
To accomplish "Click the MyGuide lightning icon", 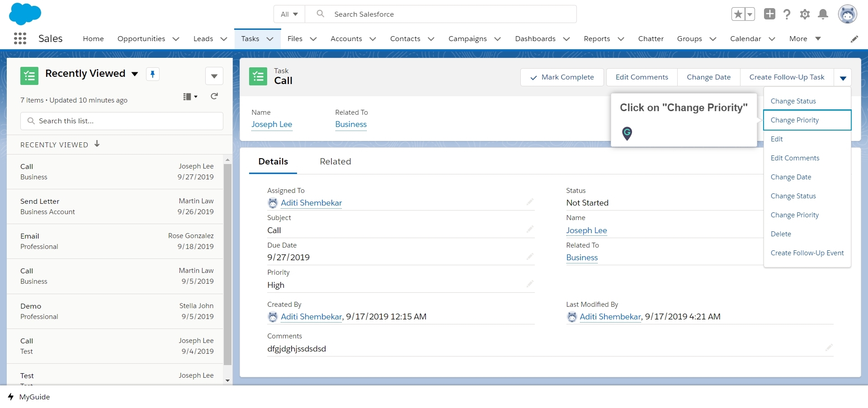I will [11, 397].
